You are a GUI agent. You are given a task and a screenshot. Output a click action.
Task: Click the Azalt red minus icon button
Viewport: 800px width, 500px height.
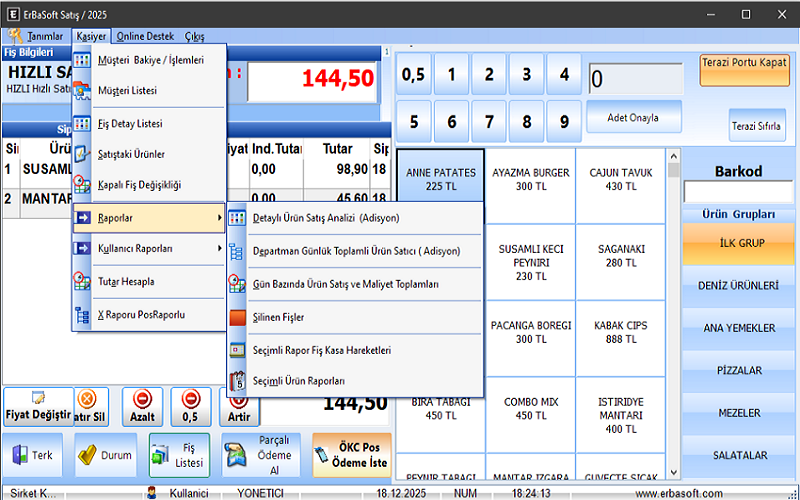tap(141, 406)
